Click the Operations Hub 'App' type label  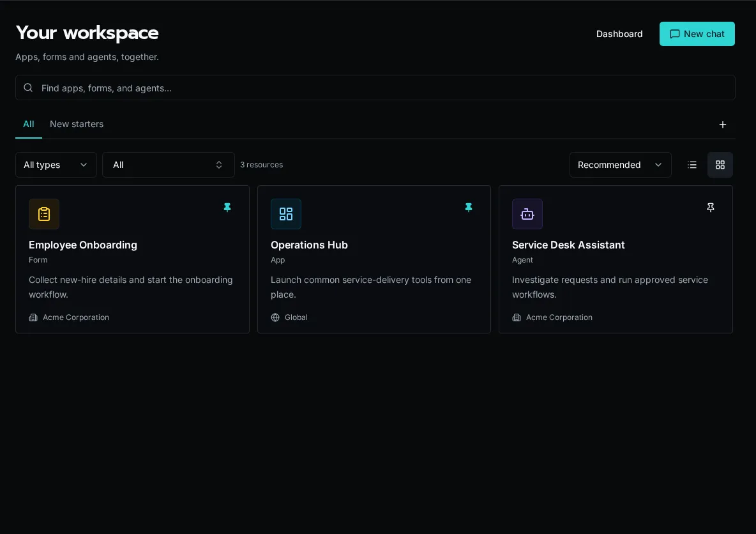point(278,260)
